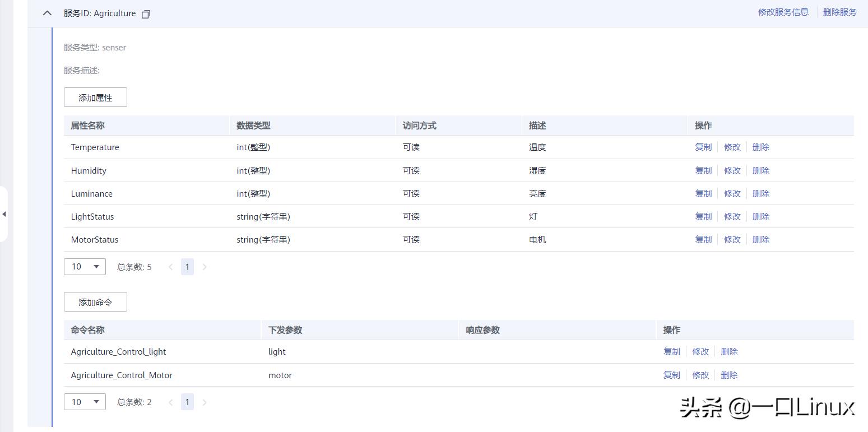Viewport: 868px width, 432px height.
Task: Click the 添加命令 button to add command
Action: pos(95,301)
